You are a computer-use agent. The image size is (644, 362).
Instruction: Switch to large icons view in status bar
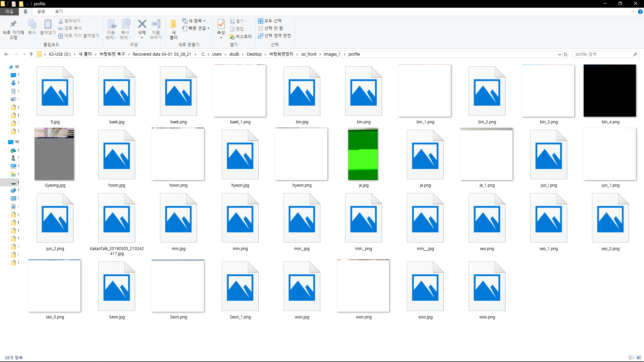(639, 358)
